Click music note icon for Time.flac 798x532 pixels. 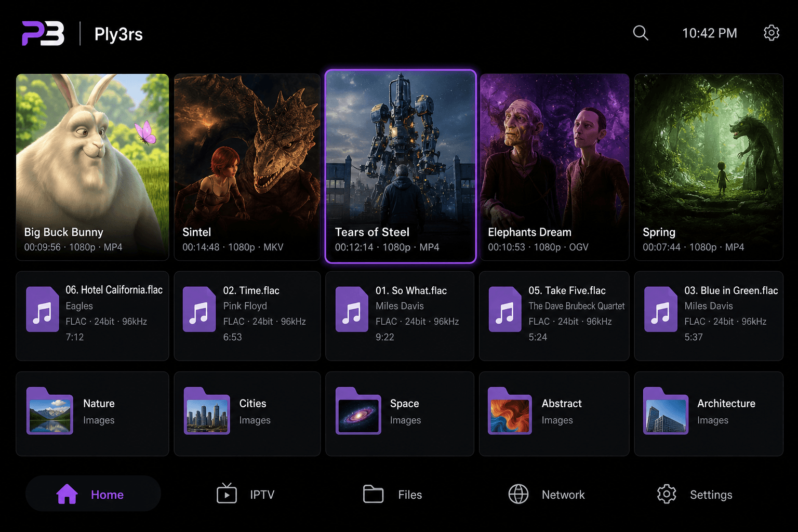click(x=199, y=309)
